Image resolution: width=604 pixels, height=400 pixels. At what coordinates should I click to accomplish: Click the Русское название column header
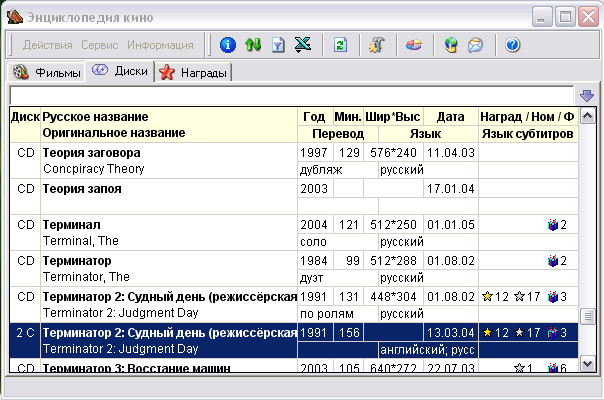(x=95, y=116)
